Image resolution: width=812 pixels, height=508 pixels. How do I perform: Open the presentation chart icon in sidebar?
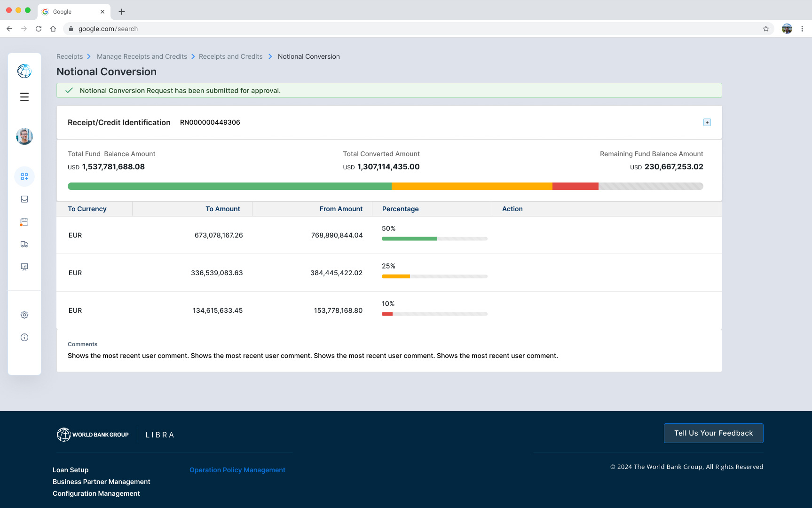click(x=24, y=267)
